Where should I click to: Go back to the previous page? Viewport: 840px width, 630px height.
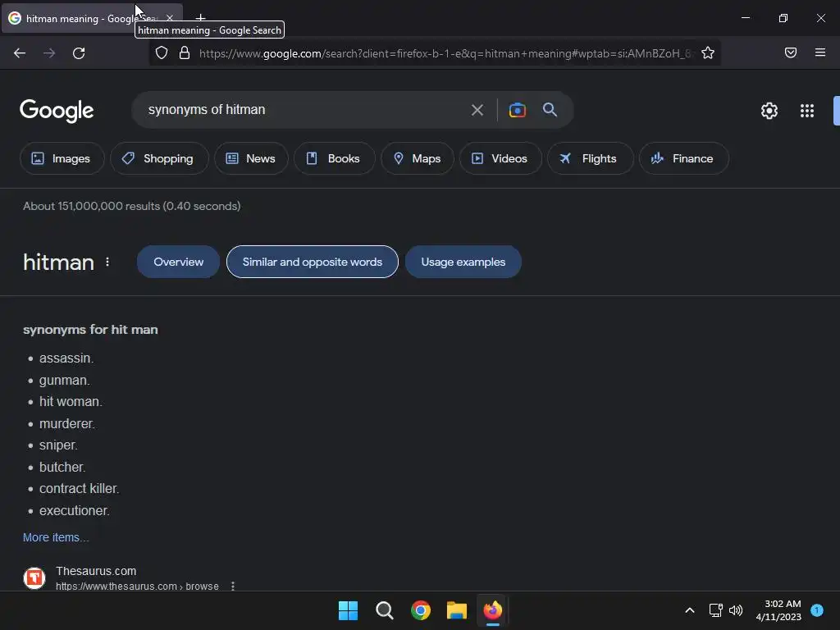click(20, 53)
